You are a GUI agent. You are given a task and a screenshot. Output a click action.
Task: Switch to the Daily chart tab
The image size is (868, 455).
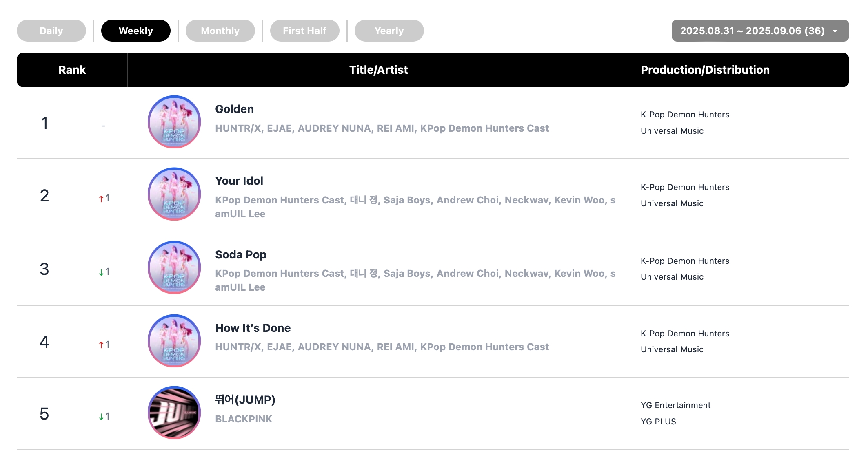pyautogui.click(x=51, y=31)
